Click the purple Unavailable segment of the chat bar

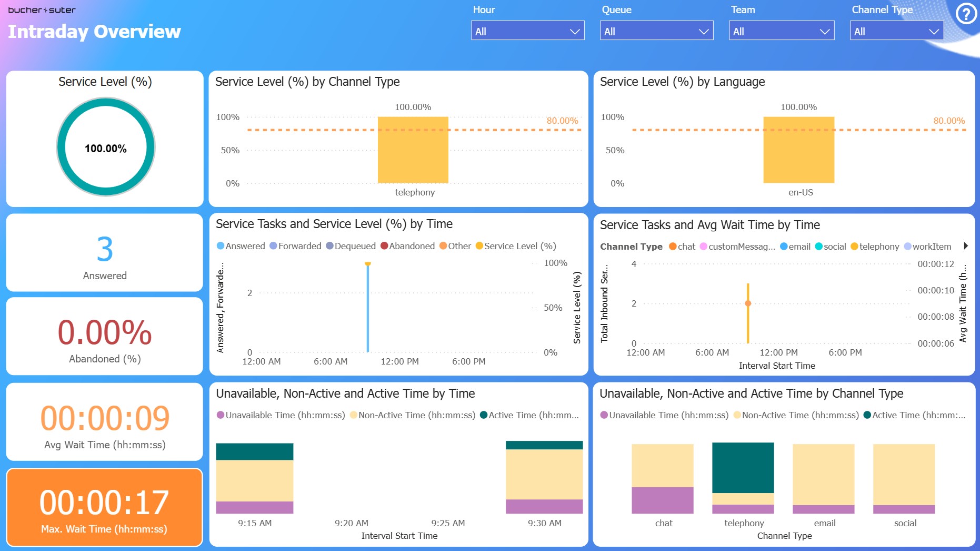click(663, 500)
